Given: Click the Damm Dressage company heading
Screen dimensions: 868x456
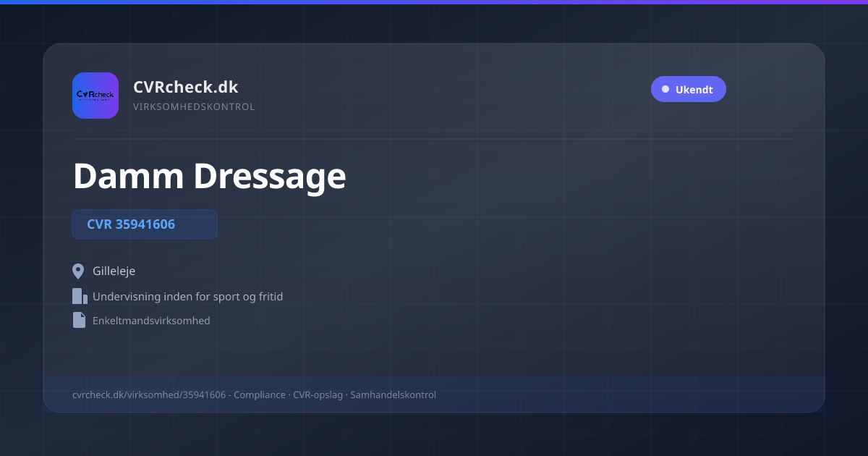Looking at the screenshot, I should [x=210, y=175].
